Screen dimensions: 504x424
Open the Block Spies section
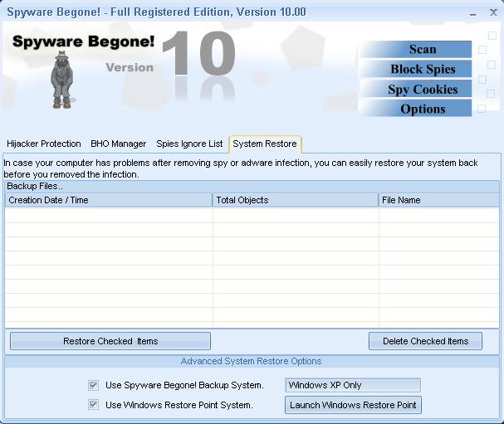(416, 69)
